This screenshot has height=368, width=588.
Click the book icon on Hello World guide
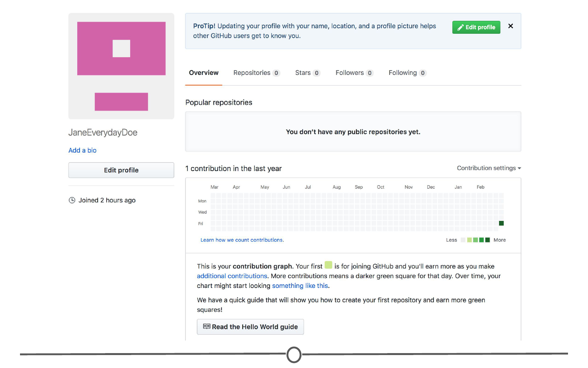click(x=207, y=326)
